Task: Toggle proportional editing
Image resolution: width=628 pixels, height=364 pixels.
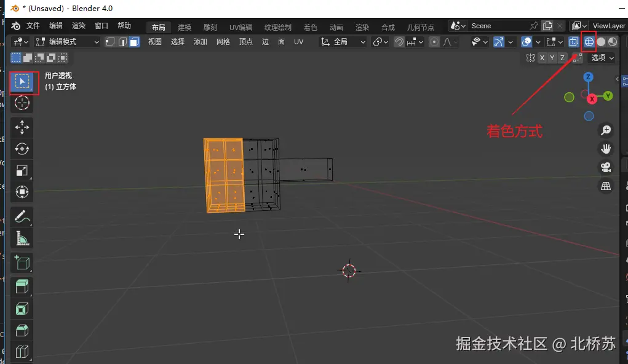Action: (x=434, y=42)
